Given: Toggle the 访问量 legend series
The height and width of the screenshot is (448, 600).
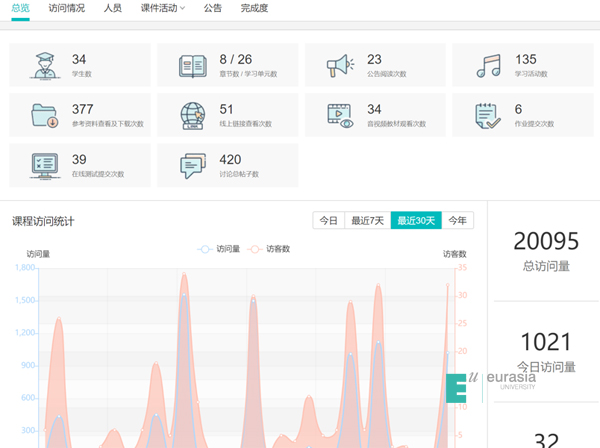Looking at the screenshot, I should (x=219, y=249).
